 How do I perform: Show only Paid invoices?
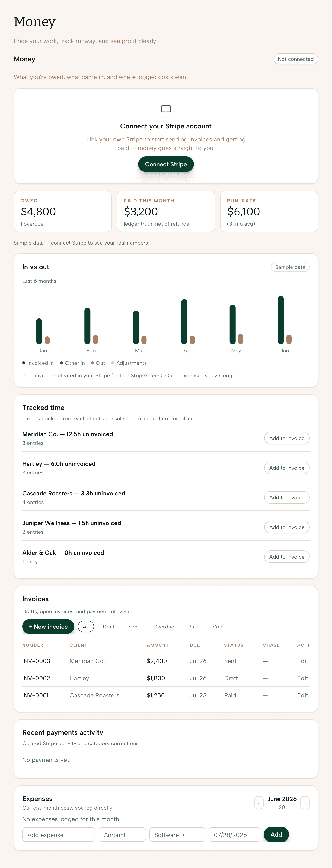(x=193, y=627)
